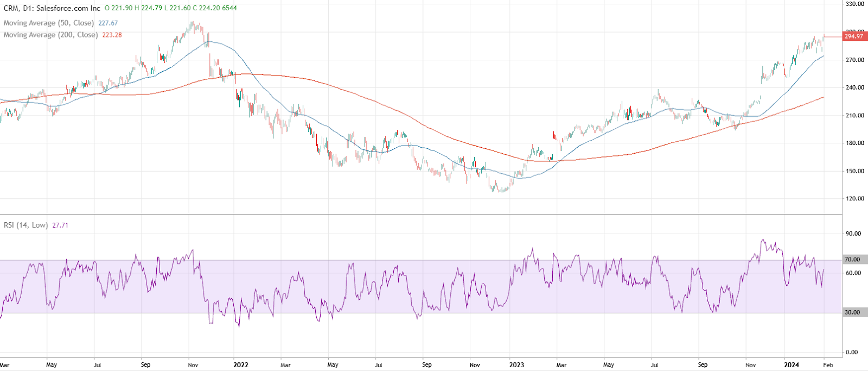Select the 2024 marker on time axis
Screen dimensions: 868x371
pyautogui.click(x=791, y=365)
